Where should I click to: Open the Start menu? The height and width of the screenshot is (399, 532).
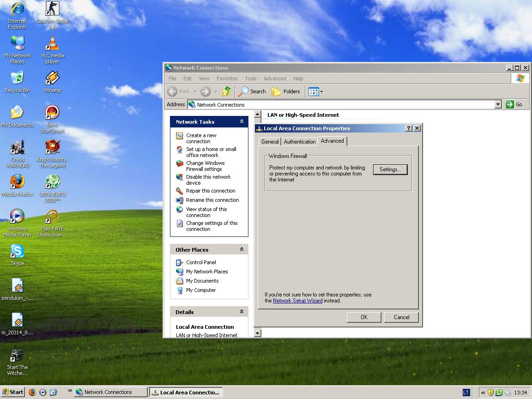coord(13,392)
